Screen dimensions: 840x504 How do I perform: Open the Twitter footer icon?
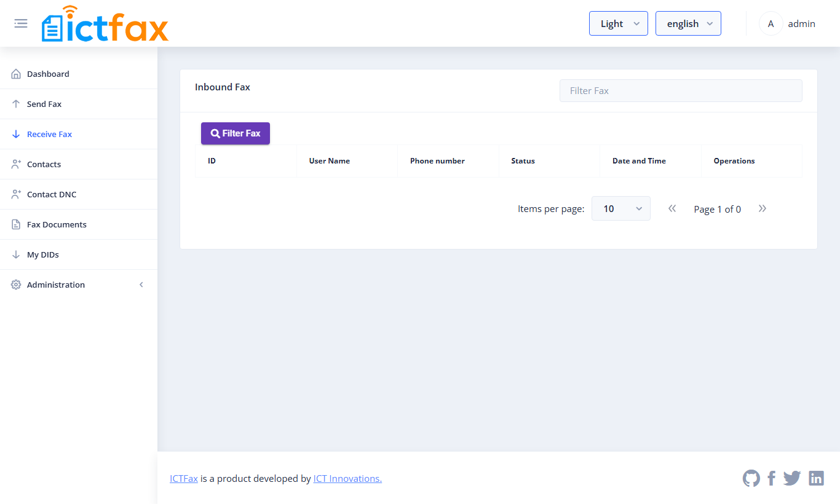pyautogui.click(x=792, y=478)
